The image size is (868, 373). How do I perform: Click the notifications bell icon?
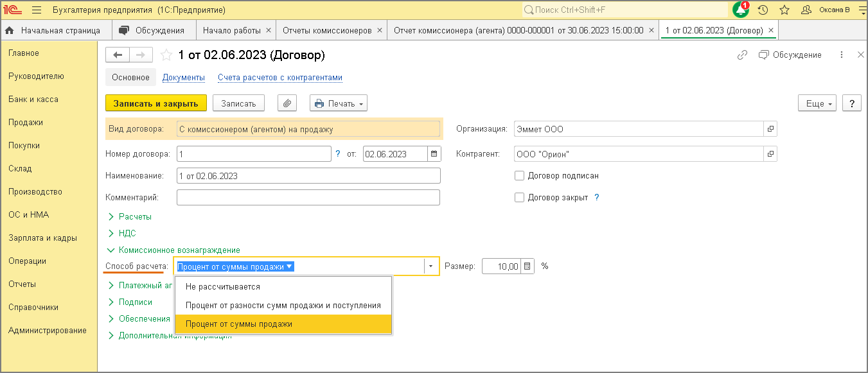tap(741, 10)
